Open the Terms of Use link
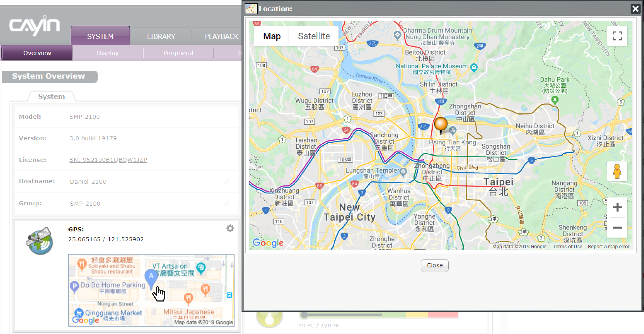 (x=567, y=247)
